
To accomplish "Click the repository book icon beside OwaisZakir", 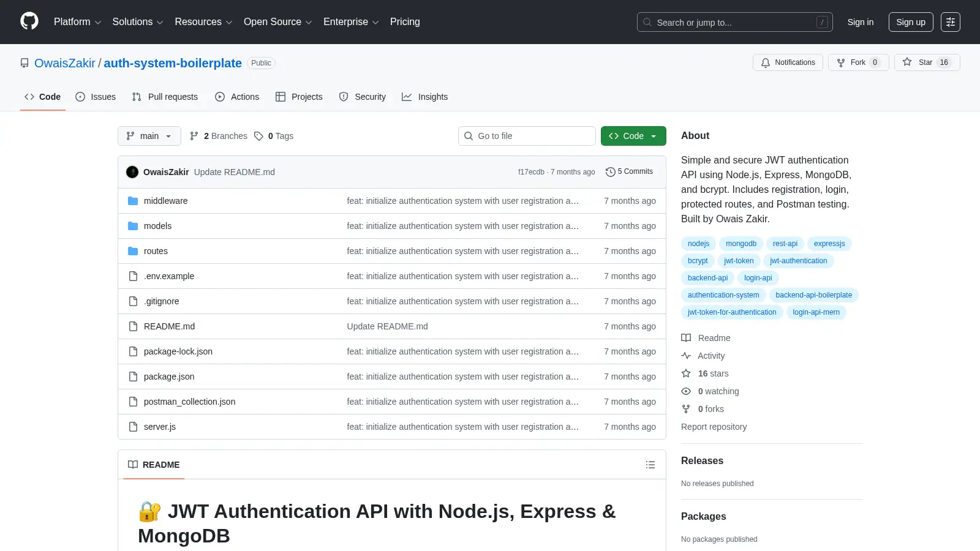I will (24, 63).
